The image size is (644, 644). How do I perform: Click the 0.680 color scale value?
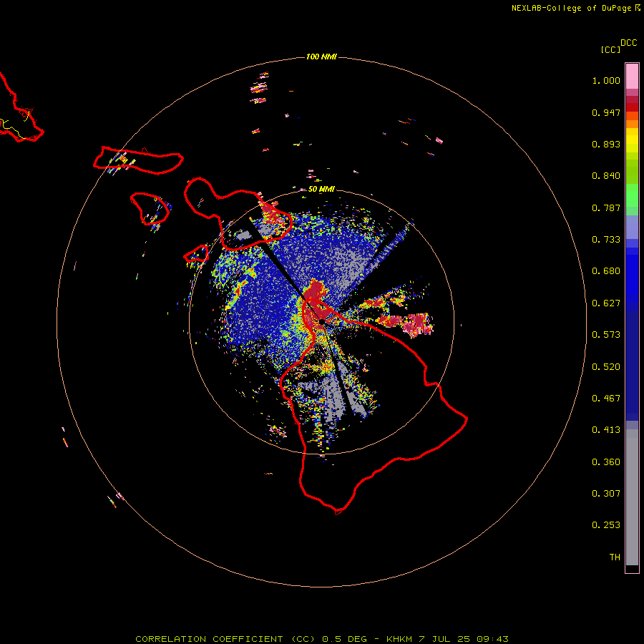point(606,271)
